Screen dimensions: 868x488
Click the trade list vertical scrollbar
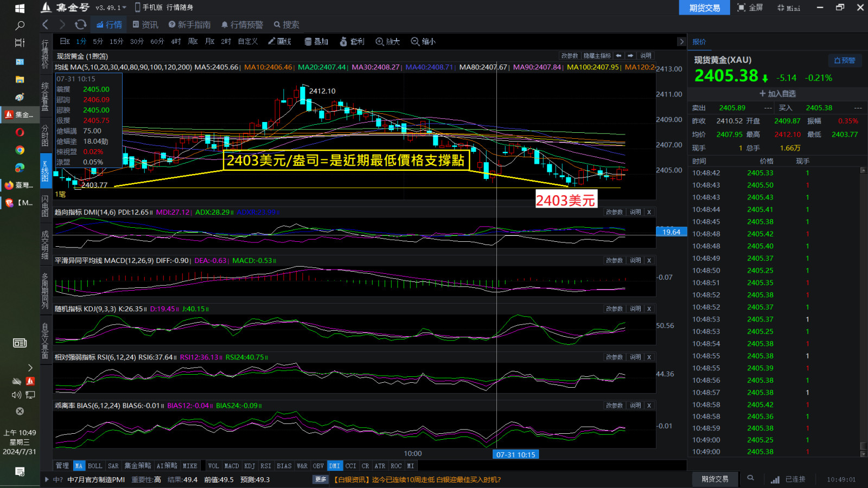tap(863, 309)
